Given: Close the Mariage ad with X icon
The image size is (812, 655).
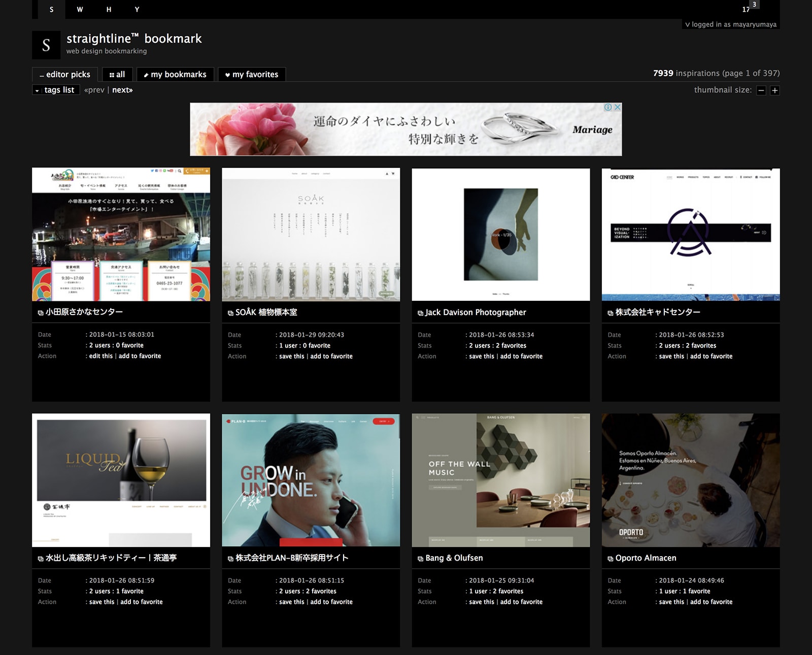Looking at the screenshot, I should point(618,107).
